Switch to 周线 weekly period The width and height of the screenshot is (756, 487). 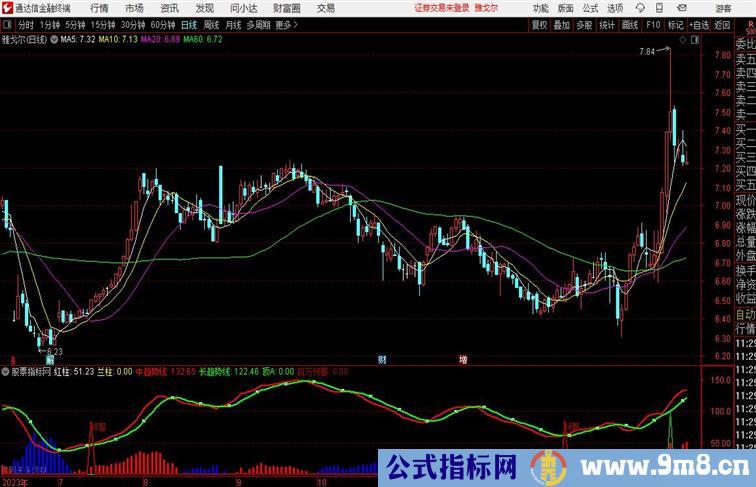[211, 25]
